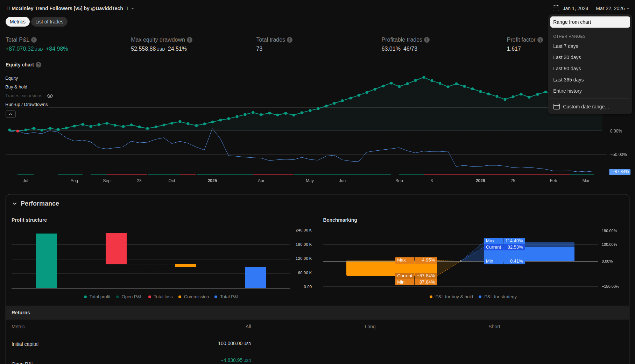Click the Total P&L info icon

pyautogui.click(x=34, y=40)
